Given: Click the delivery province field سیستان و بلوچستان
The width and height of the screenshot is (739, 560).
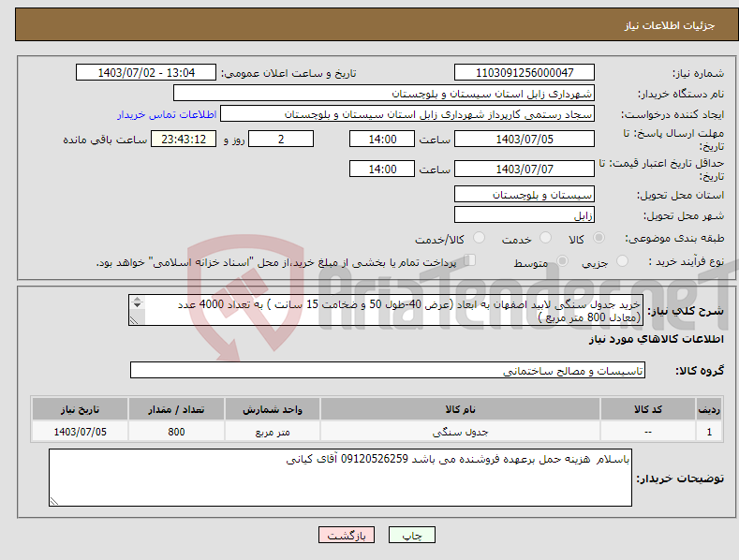Looking at the screenshot, I should point(525,194).
